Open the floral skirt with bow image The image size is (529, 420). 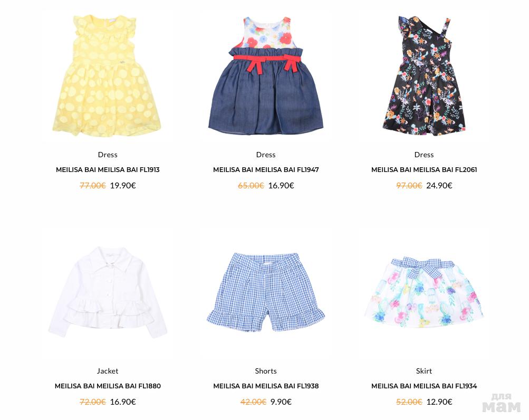424,292
